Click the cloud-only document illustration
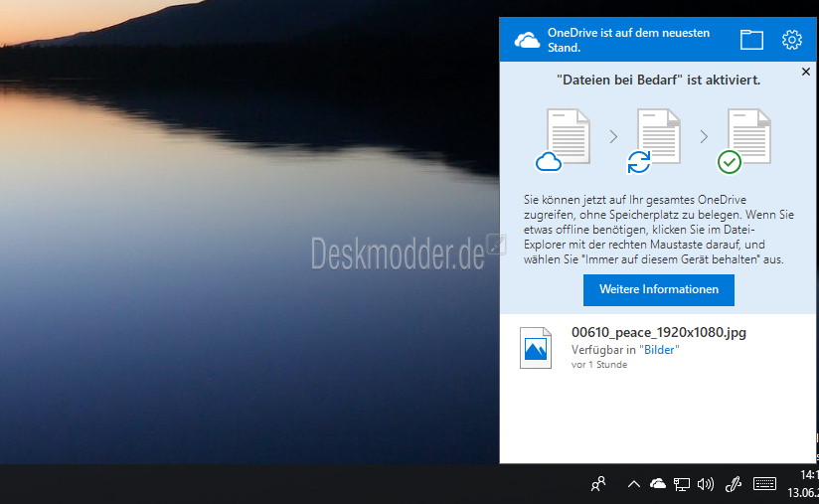Image resolution: width=819 pixels, height=504 pixels. tap(563, 140)
